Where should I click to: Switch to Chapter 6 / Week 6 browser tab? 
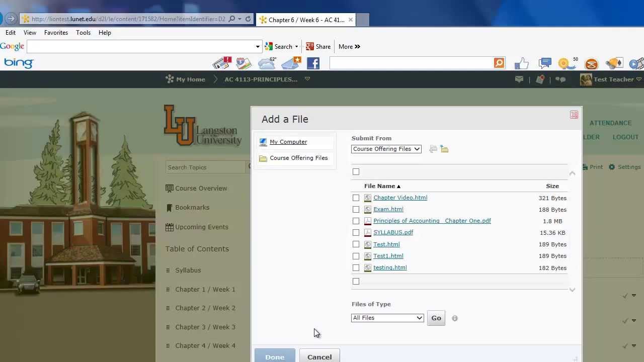click(x=306, y=20)
